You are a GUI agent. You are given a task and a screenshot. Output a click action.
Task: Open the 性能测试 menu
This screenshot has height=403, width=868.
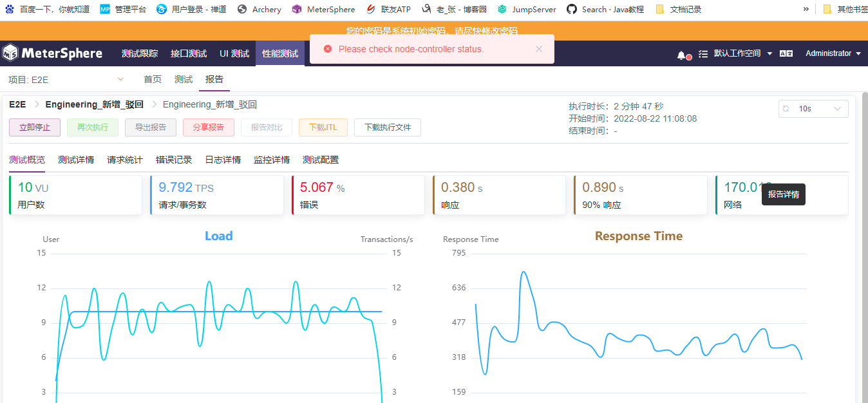coord(280,53)
